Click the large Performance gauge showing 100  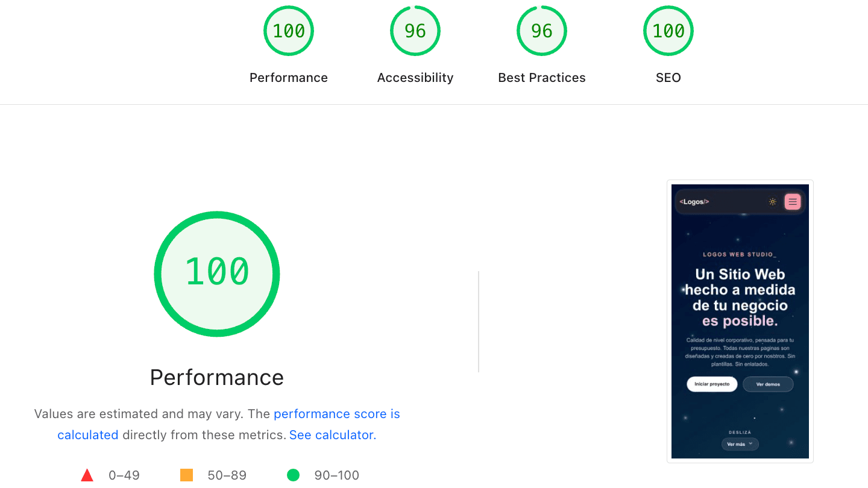(216, 274)
